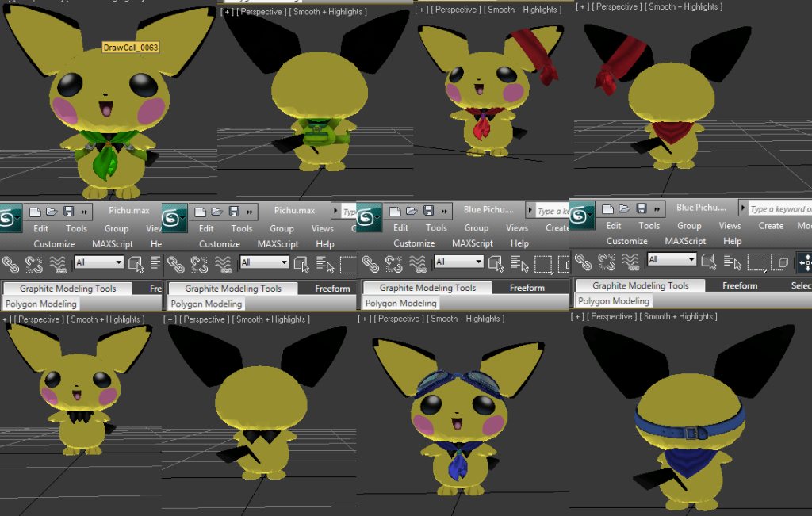This screenshot has height=516, width=812.
Task: Pick Bind to Space Warp in left Blue Pichu window
Action: (418, 264)
